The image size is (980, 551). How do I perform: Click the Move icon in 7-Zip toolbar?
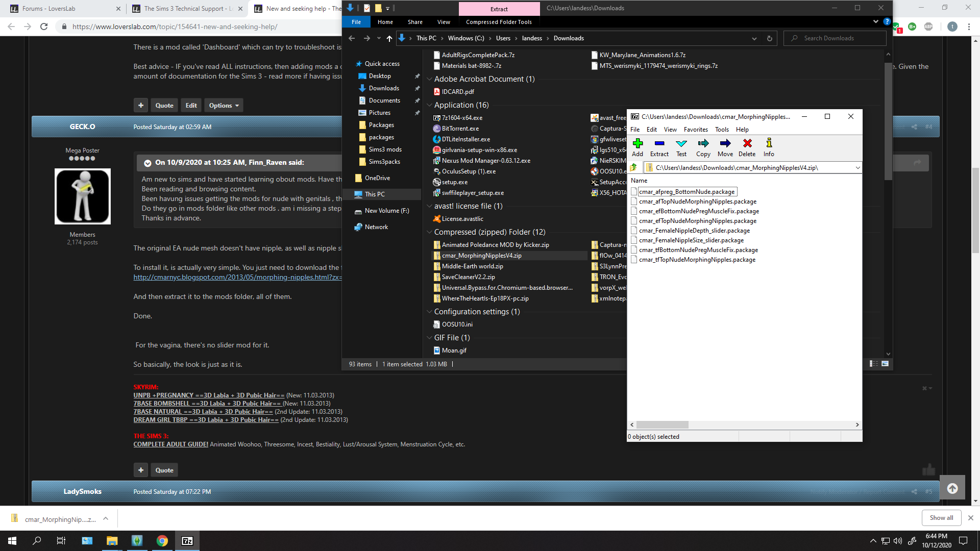click(x=725, y=147)
